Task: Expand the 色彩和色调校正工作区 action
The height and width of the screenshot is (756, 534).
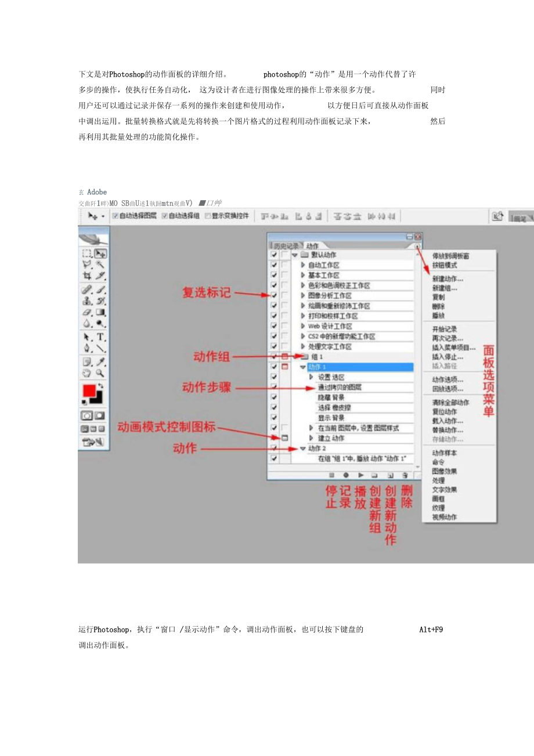Action: coord(303,286)
